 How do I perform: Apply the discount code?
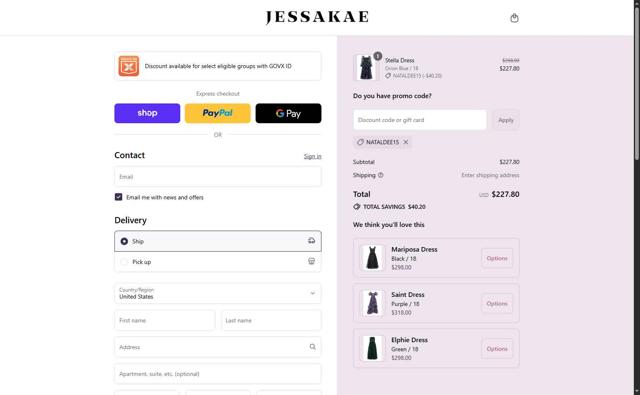pyautogui.click(x=506, y=120)
